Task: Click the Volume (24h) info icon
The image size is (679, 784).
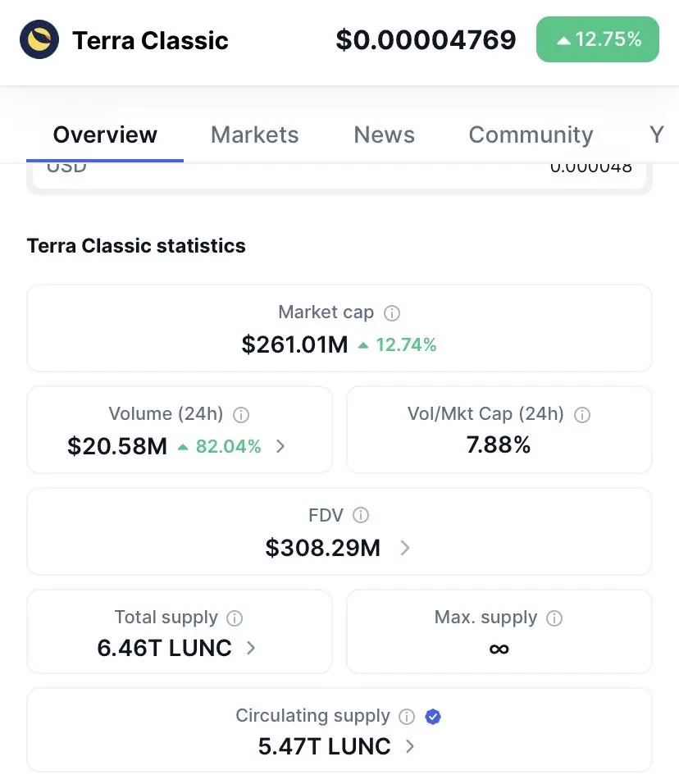Action: [x=241, y=414]
